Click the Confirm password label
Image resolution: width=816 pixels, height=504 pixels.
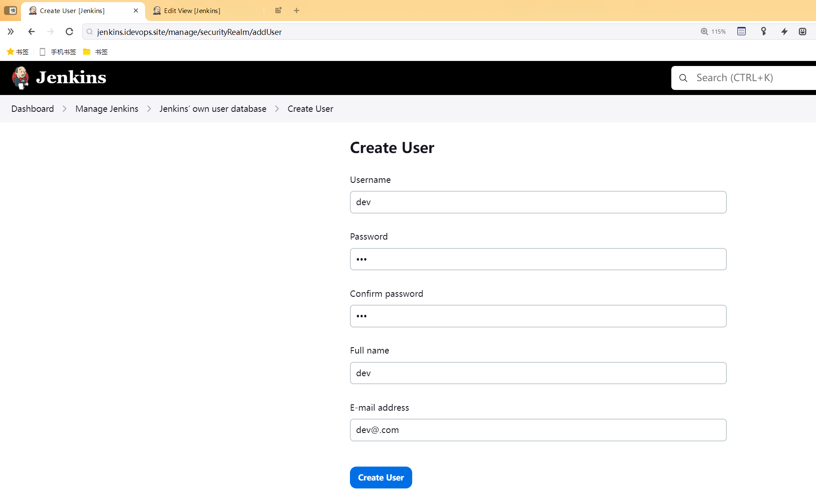387,294
